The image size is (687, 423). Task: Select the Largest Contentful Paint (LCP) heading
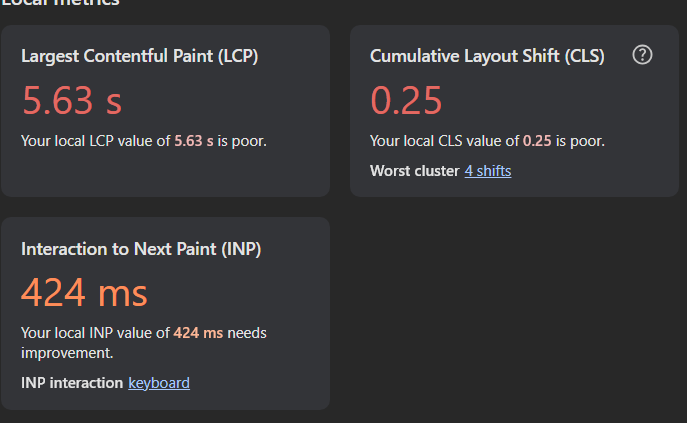[x=140, y=56]
